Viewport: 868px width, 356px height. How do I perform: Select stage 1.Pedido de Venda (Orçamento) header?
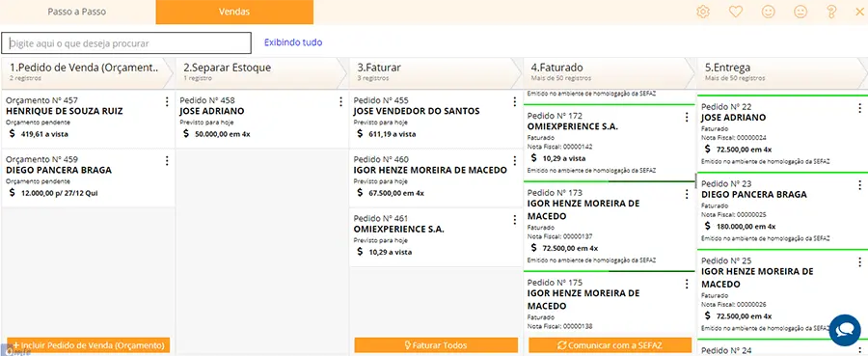click(x=87, y=72)
